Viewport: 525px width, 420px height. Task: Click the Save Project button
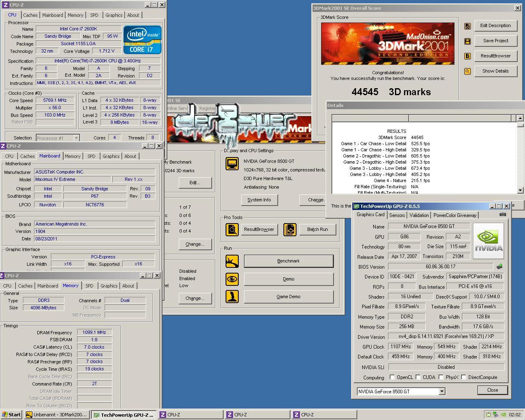point(495,41)
